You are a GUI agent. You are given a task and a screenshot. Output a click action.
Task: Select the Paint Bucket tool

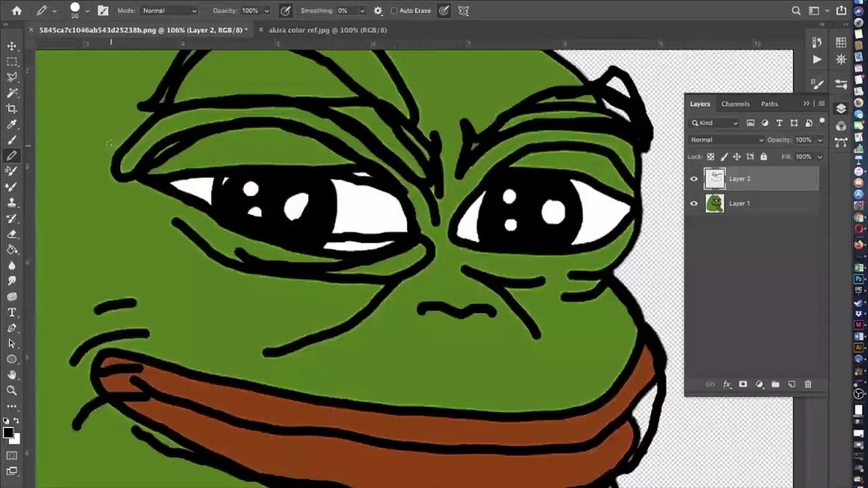pyautogui.click(x=12, y=249)
